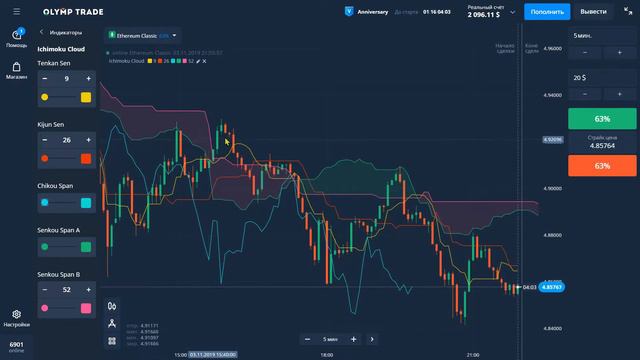Click Пополнить deposit button
The image size is (640, 360).
click(547, 12)
